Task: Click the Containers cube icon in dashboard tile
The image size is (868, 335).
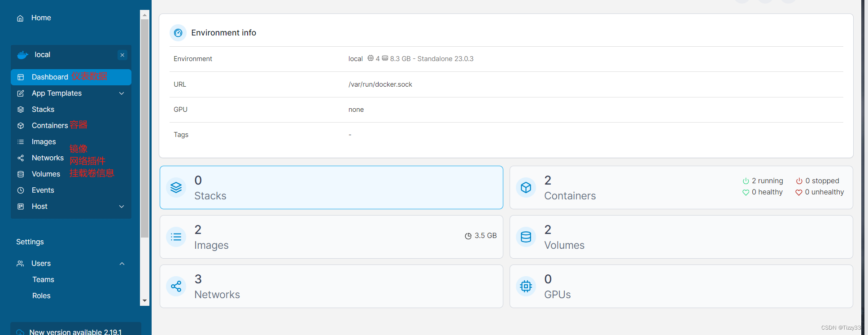Action: tap(526, 187)
